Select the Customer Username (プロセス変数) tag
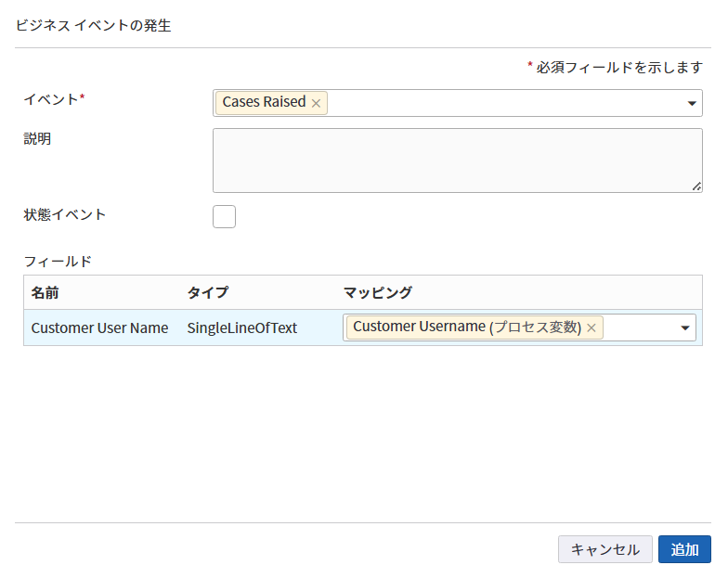728x578 pixels. pyautogui.click(x=466, y=328)
